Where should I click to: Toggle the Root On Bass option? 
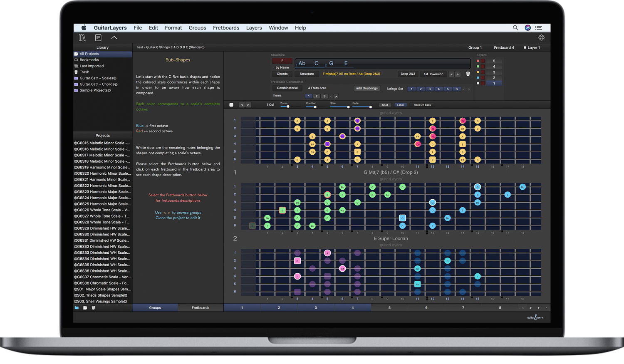pyautogui.click(x=422, y=105)
